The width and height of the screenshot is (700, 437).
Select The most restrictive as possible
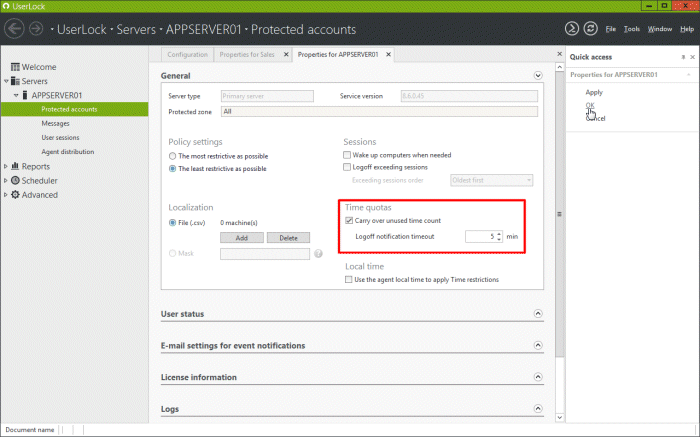pos(173,156)
